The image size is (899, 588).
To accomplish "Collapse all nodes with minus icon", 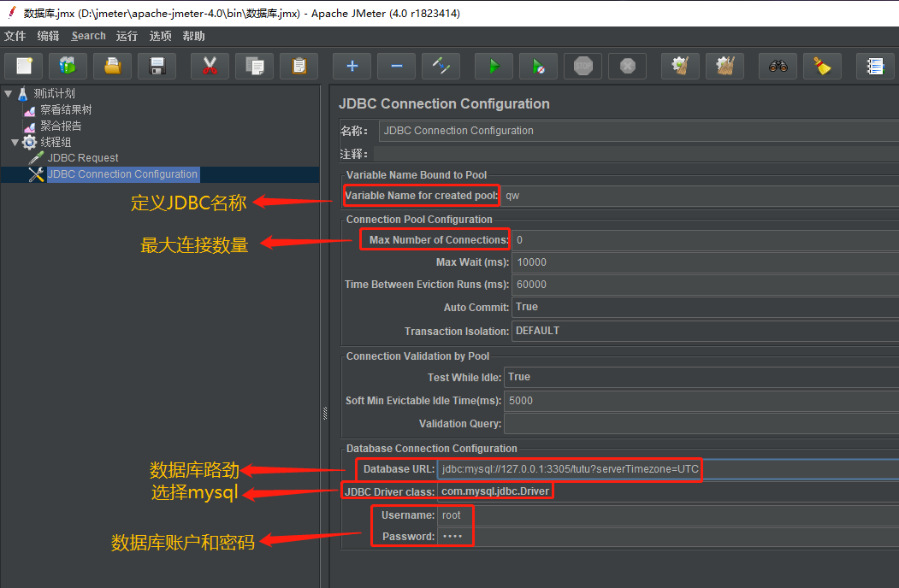I will coord(396,66).
